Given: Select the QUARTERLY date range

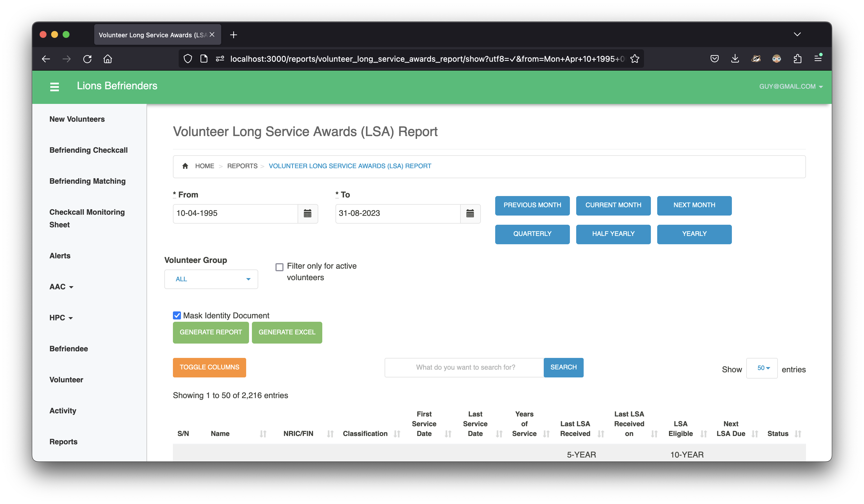Looking at the screenshot, I should tap(532, 234).
